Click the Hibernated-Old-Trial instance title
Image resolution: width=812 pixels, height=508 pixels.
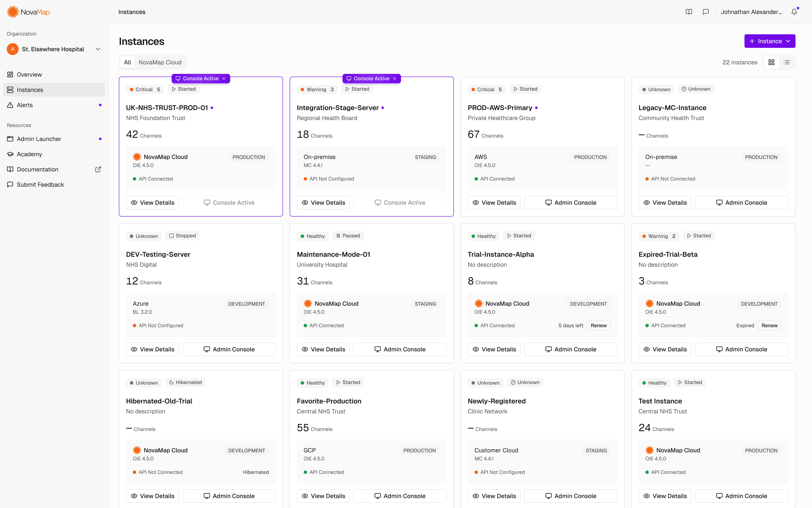(159, 401)
